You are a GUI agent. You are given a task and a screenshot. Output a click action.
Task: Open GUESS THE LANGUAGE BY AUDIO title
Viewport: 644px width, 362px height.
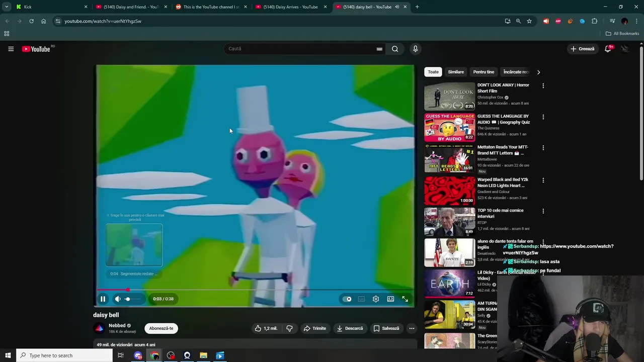(503, 119)
